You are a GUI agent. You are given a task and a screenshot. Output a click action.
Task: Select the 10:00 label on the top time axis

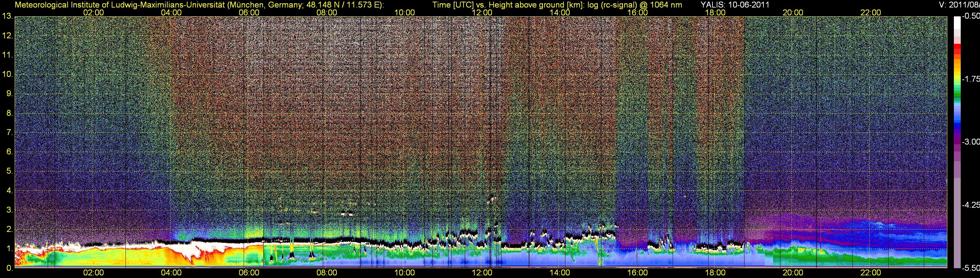tap(404, 12)
